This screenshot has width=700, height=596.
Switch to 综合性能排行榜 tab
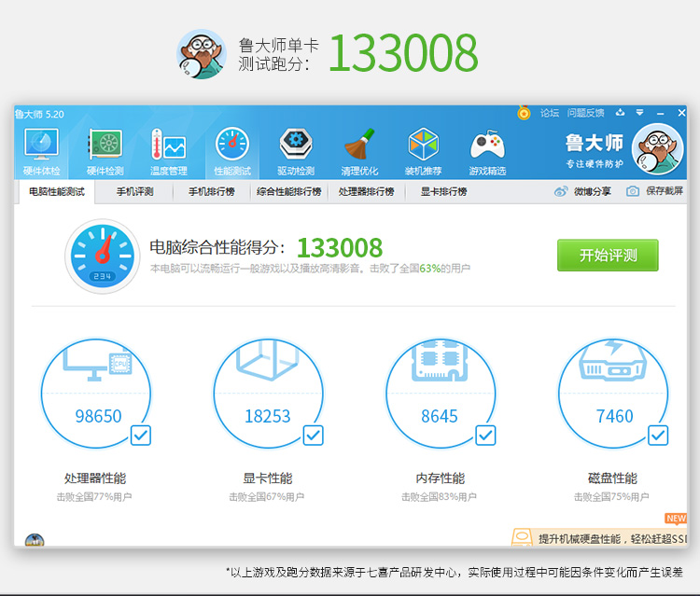click(288, 192)
